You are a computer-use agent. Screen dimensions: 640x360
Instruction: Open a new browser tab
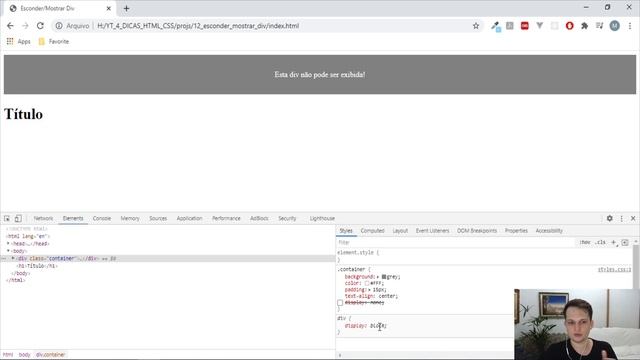pos(126,8)
